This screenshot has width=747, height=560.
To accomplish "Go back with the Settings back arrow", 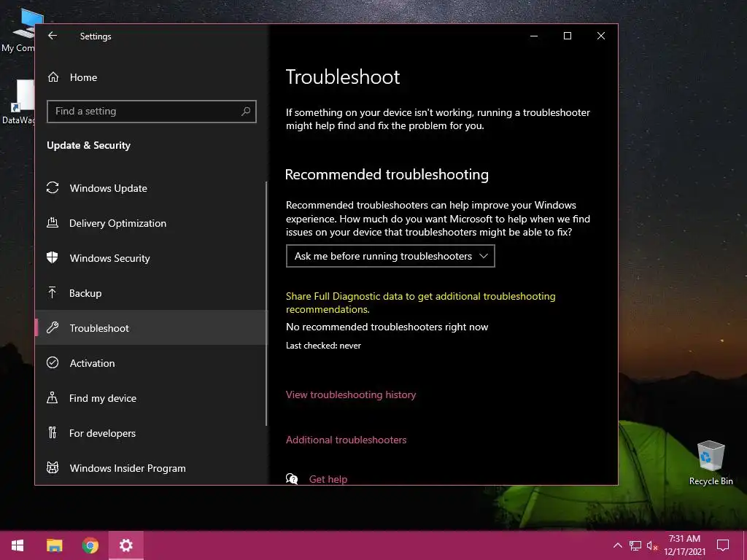I will pyautogui.click(x=53, y=36).
